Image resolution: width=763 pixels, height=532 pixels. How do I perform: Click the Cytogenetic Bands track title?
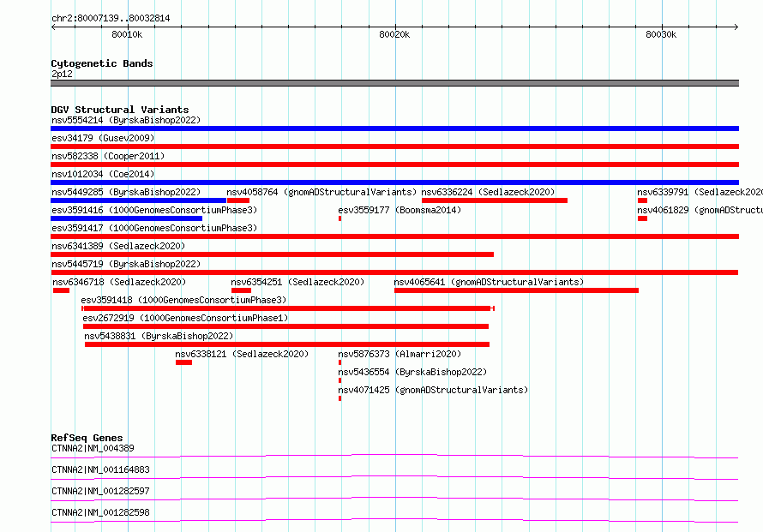coord(102,63)
